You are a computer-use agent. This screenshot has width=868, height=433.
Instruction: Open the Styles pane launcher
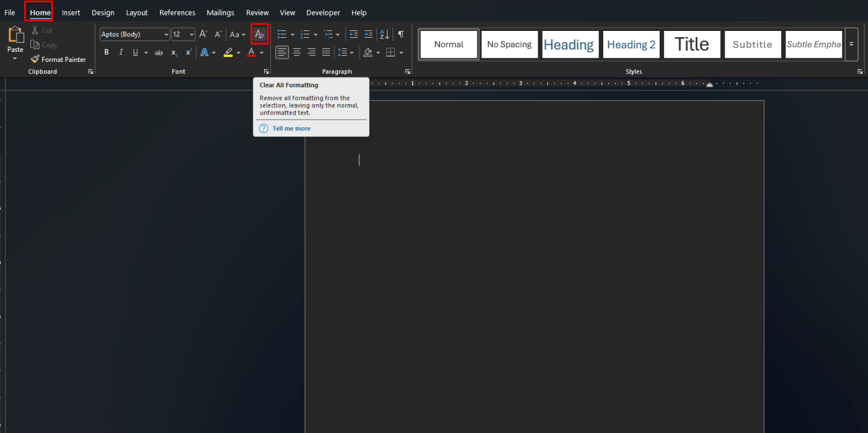point(860,72)
